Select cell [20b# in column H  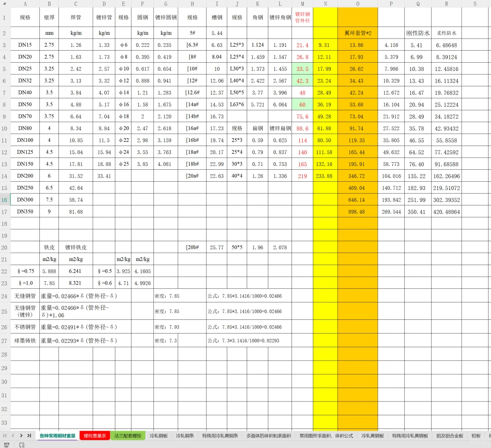coord(192,247)
